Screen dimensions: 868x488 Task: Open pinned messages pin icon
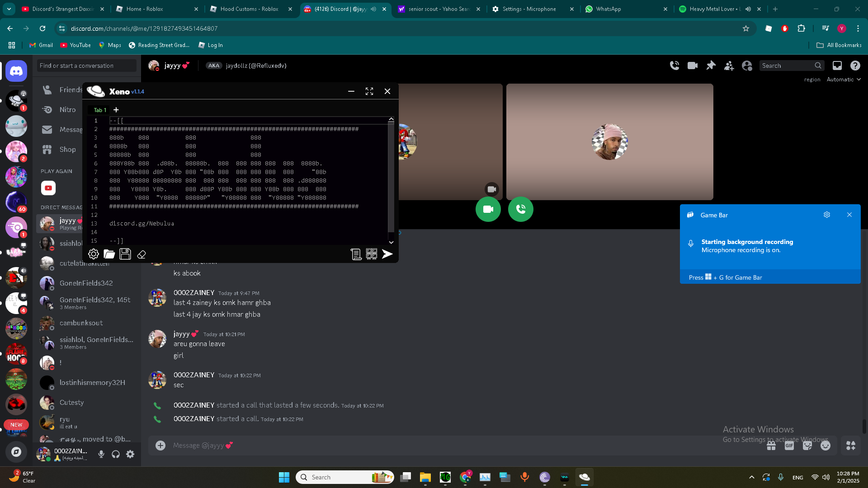711,66
